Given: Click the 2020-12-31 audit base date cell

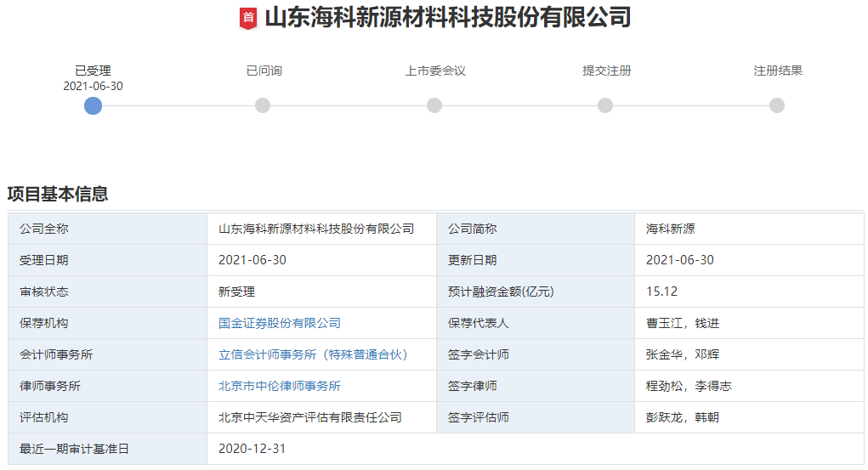Looking at the screenshot, I should 252,449.
